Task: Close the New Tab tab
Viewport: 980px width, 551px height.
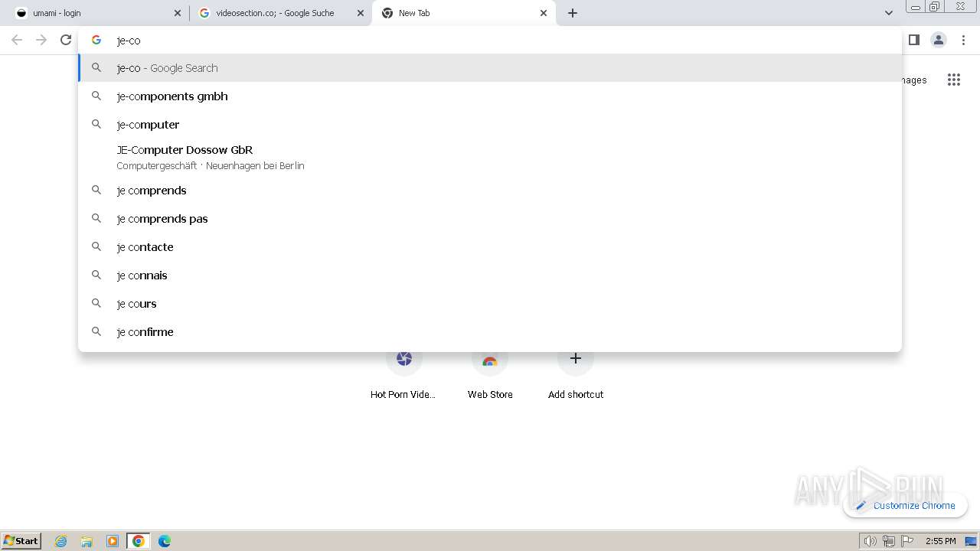Action: click(x=544, y=13)
